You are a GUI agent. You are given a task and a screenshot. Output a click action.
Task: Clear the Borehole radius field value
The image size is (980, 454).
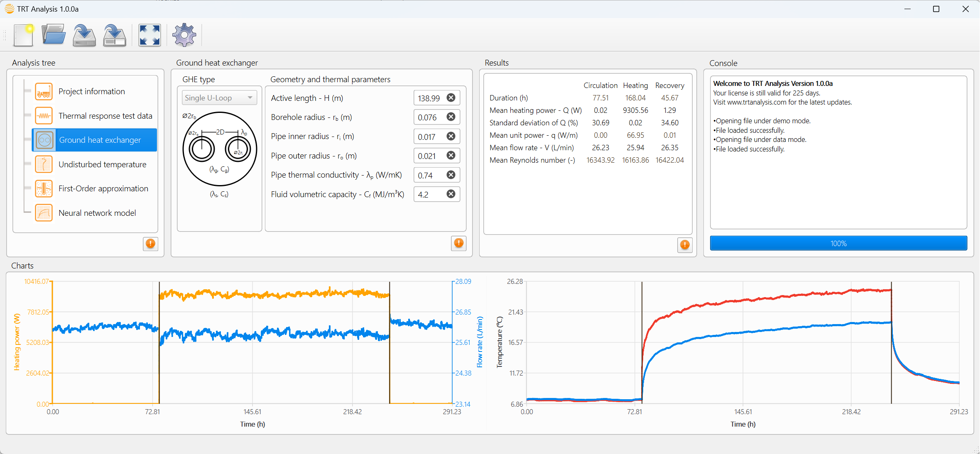(451, 117)
